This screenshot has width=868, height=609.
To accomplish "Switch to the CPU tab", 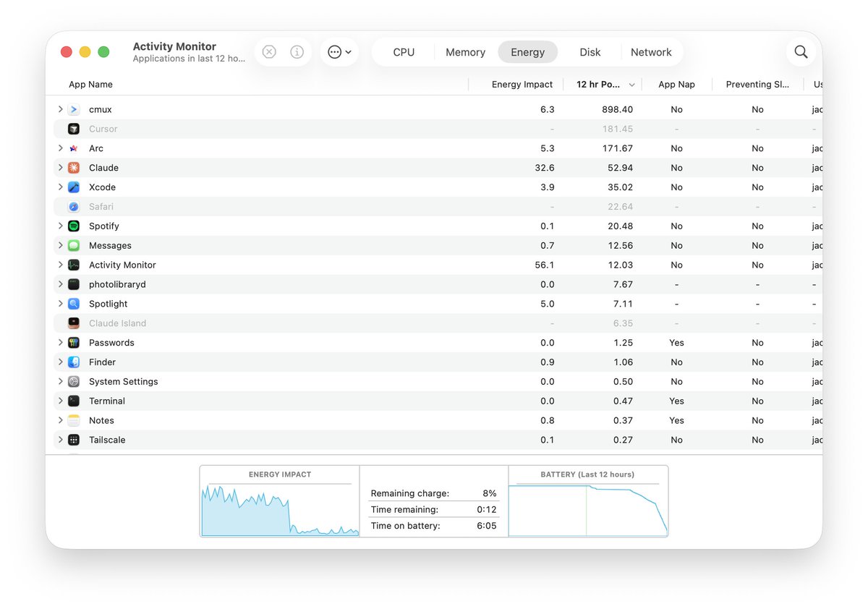I will pyautogui.click(x=404, y=52).
